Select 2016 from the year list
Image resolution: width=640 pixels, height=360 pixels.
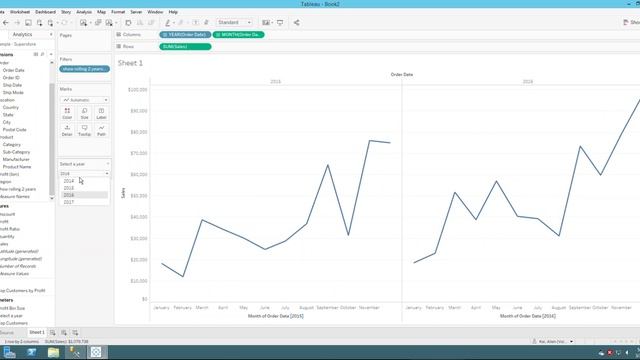click(x=84, y=195)
